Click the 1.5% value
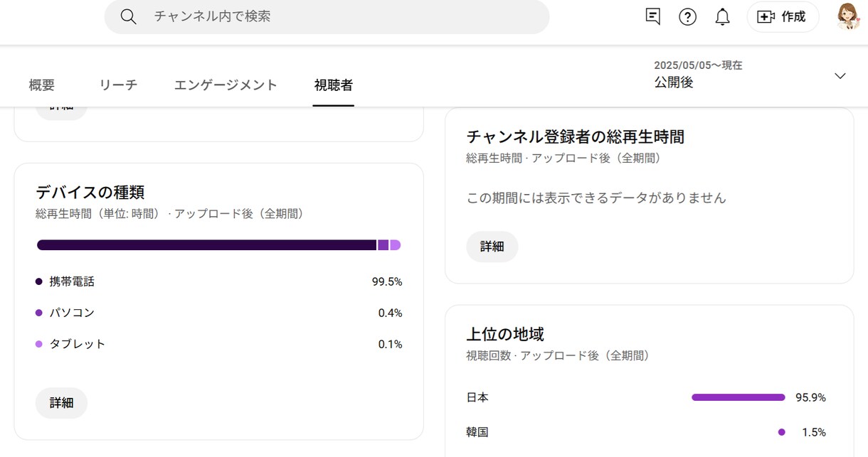The width and height of the screenshot is (868, 457). pos(814,431)
